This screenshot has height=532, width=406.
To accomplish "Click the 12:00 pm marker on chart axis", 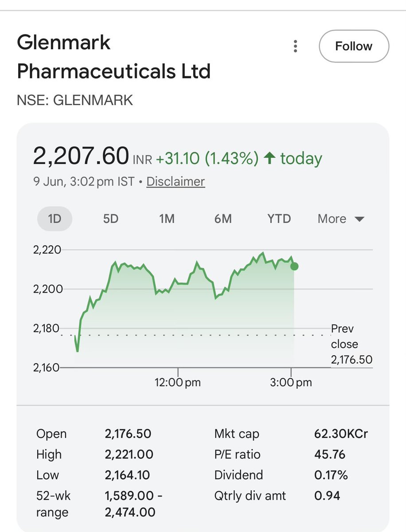I will pyautogui.click(x=178, y=382).
